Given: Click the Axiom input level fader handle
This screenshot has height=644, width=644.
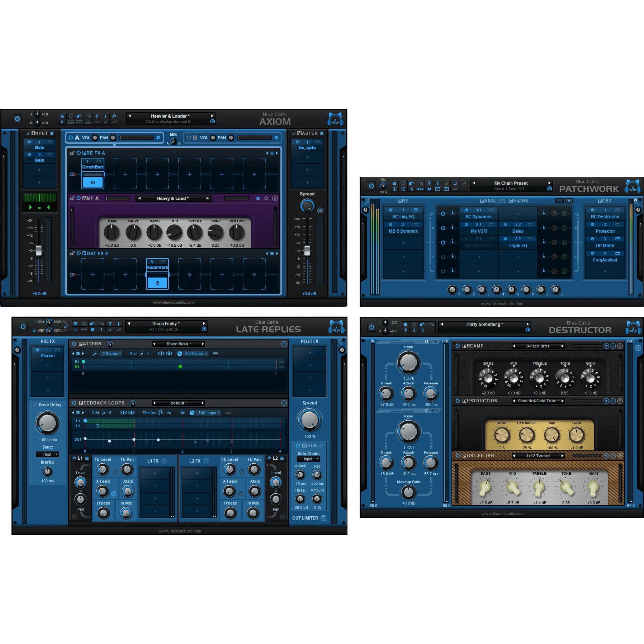Looking at the screenshot, I should click(39, 251).
